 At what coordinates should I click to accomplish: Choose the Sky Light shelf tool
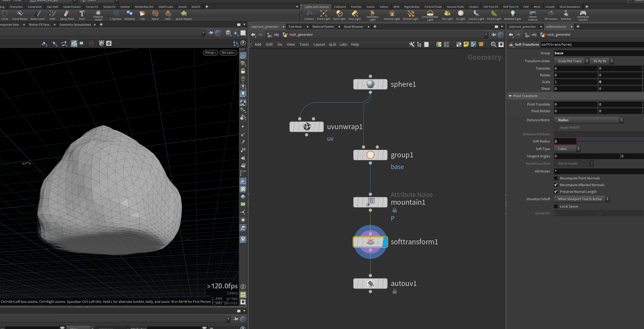pyautogui.click(x=447, y=15)
